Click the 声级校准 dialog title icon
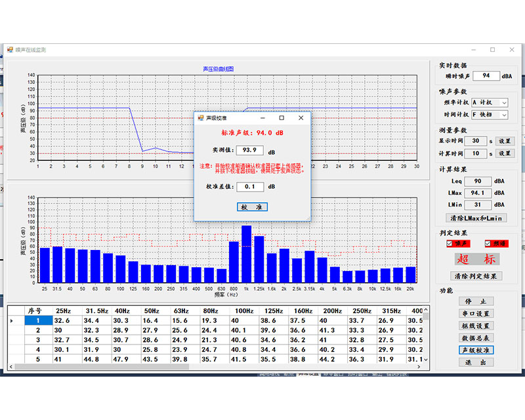Image resolution: width=525 pixels, height=420 pixels. pyautogui.click(x=201, y=118)
